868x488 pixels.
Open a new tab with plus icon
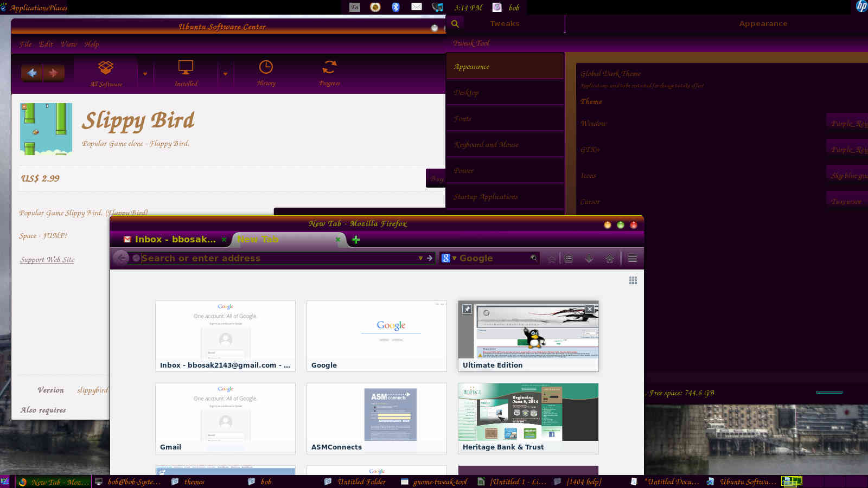click(x=356, y=239)
